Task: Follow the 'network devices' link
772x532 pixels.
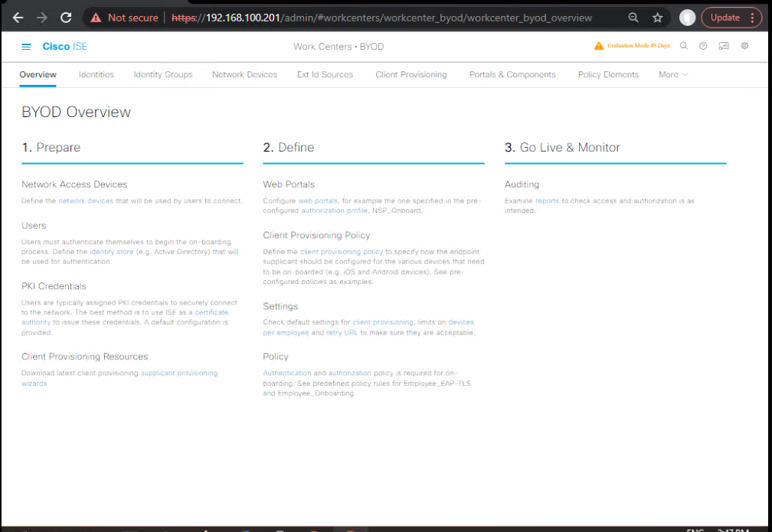Action: coord(86,201)
